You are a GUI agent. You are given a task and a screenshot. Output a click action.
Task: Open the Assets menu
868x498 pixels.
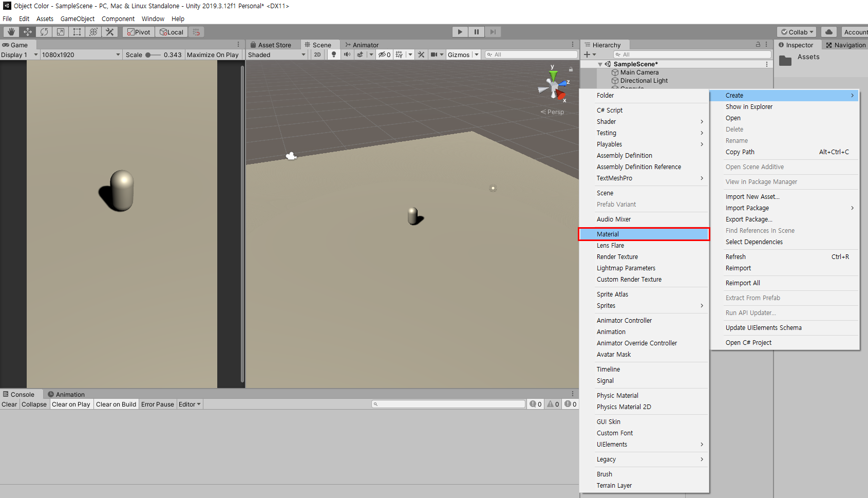pyautogui.click(x=45, y=19)
